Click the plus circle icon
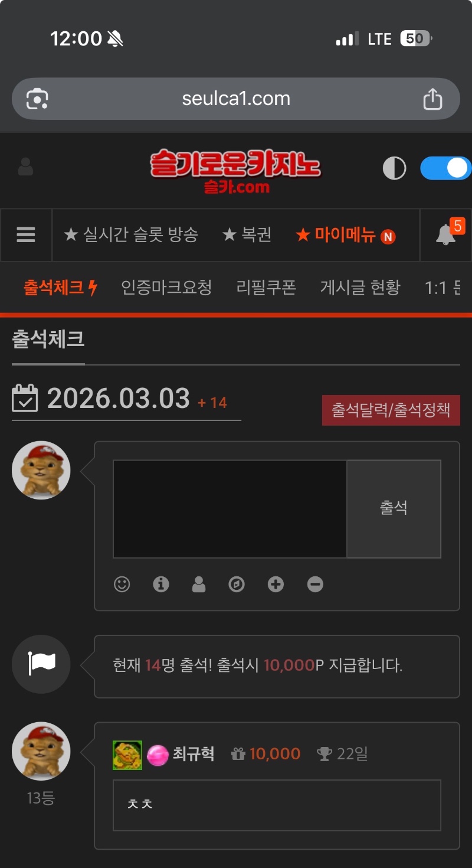 coord(276,585)
